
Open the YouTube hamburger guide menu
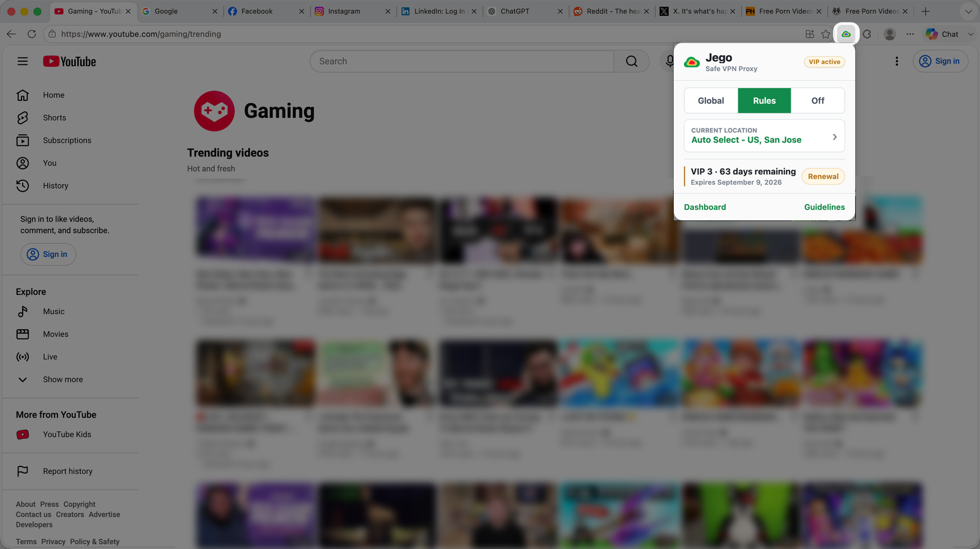pos(23,61)
